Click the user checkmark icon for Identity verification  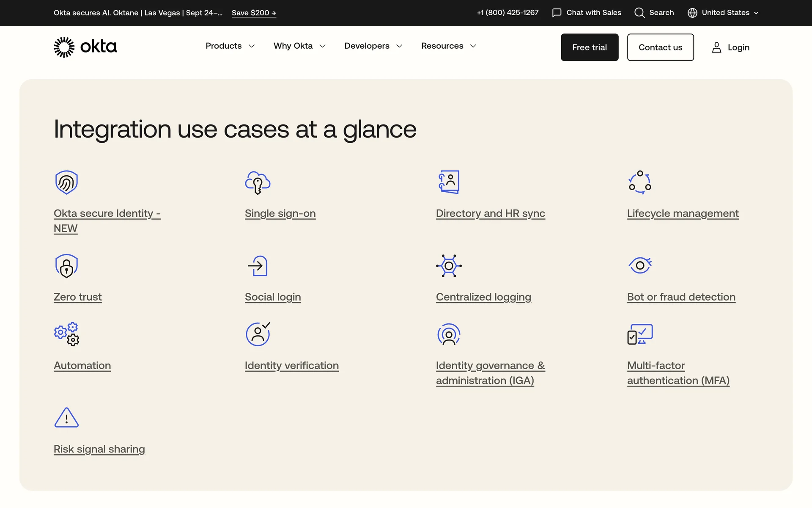258,334
